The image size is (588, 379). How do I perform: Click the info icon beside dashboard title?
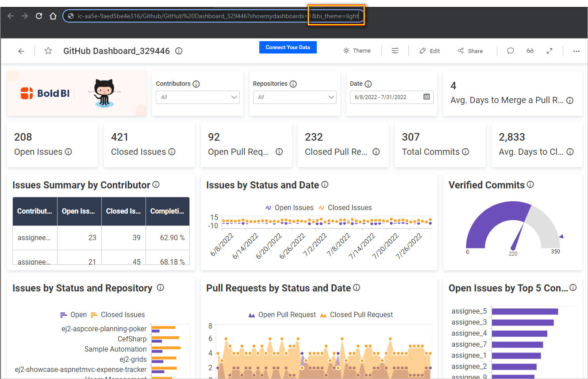coord(179,51)
